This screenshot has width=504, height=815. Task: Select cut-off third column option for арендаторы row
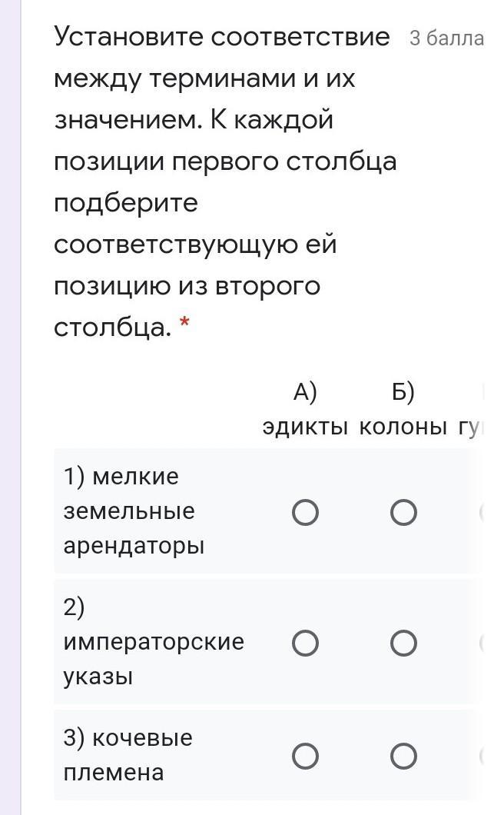point(482,512)
